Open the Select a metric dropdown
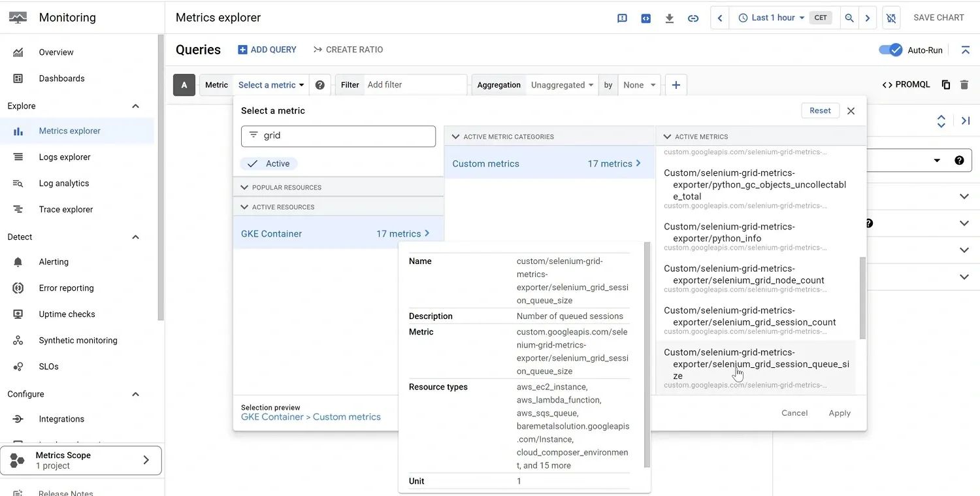The height and width of the screenshot is (496, 980). 271,85
